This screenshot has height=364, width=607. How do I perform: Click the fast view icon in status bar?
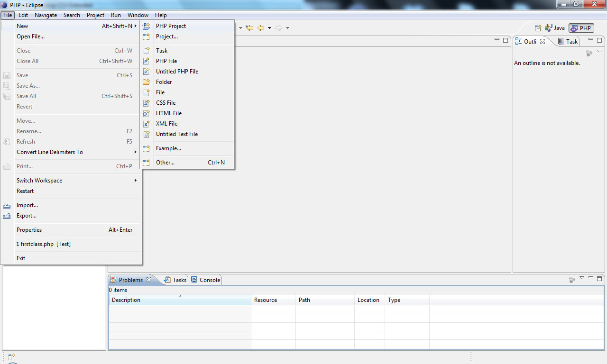pyautogui.click(x=12, y=356)
